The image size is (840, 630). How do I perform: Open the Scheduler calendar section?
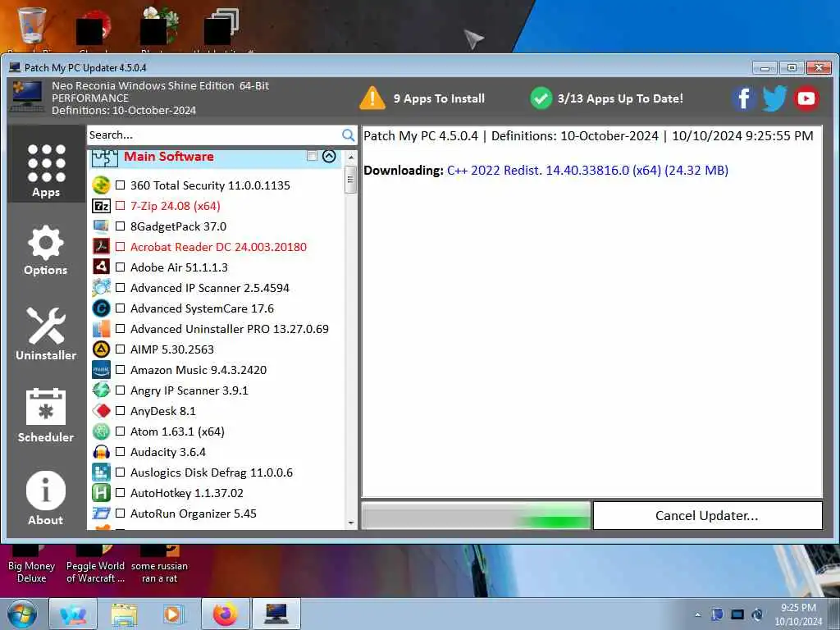pos(46,416)
